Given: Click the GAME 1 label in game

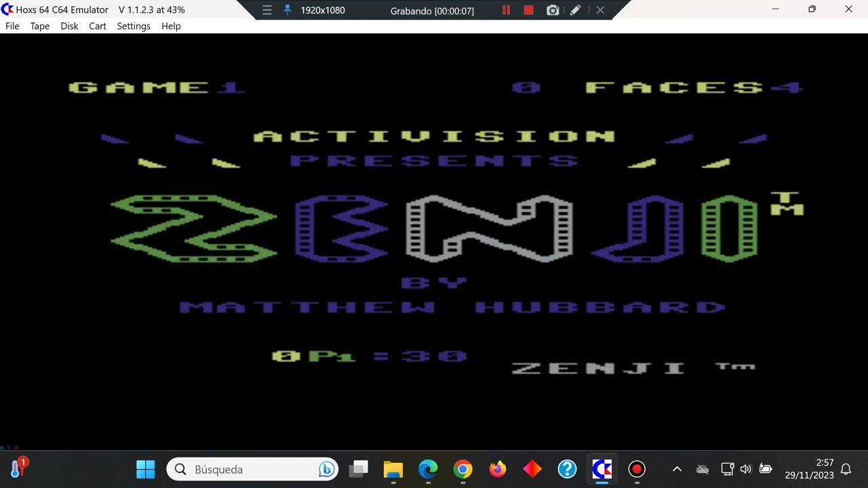Looking at the screenshot, I should (x=156, y=87).
